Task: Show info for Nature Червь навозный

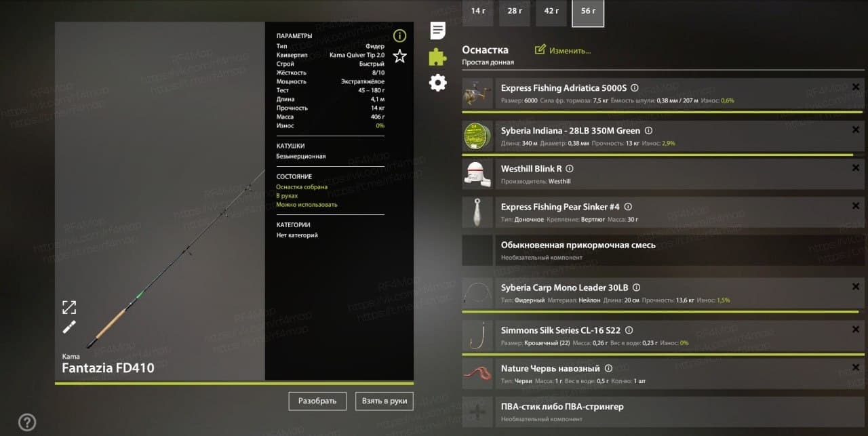Action: 608,368
